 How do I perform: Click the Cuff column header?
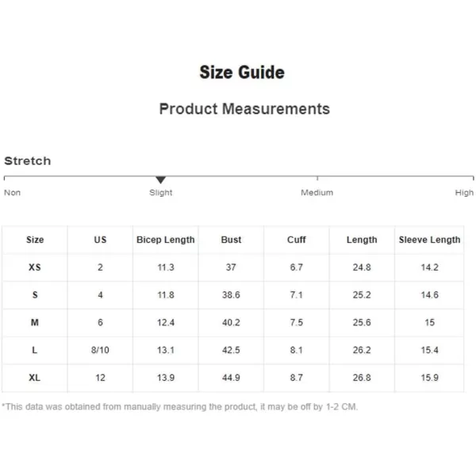point(297,240)
